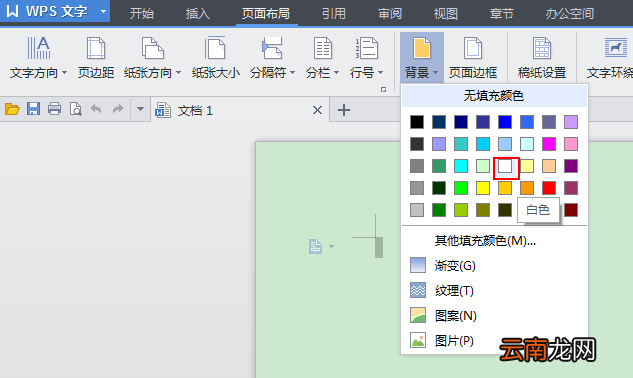Save the document with the floppy disk icon
Image resolution: width=633 pixels, height=378 pixels.
pyautogui.click(x=34, y=109)
